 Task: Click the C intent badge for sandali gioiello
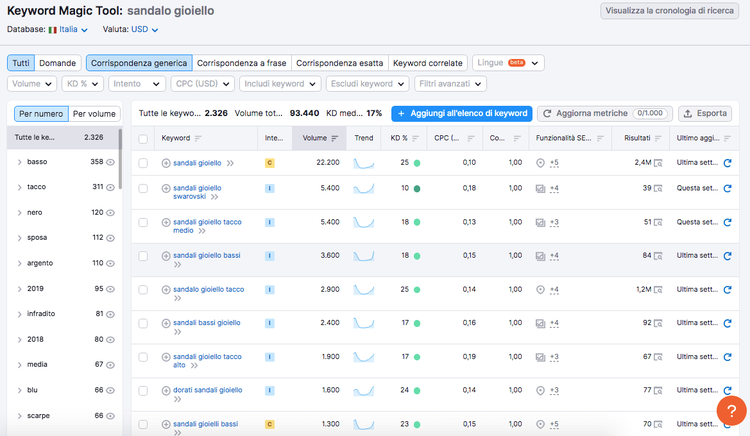click(x=270, y=163)
